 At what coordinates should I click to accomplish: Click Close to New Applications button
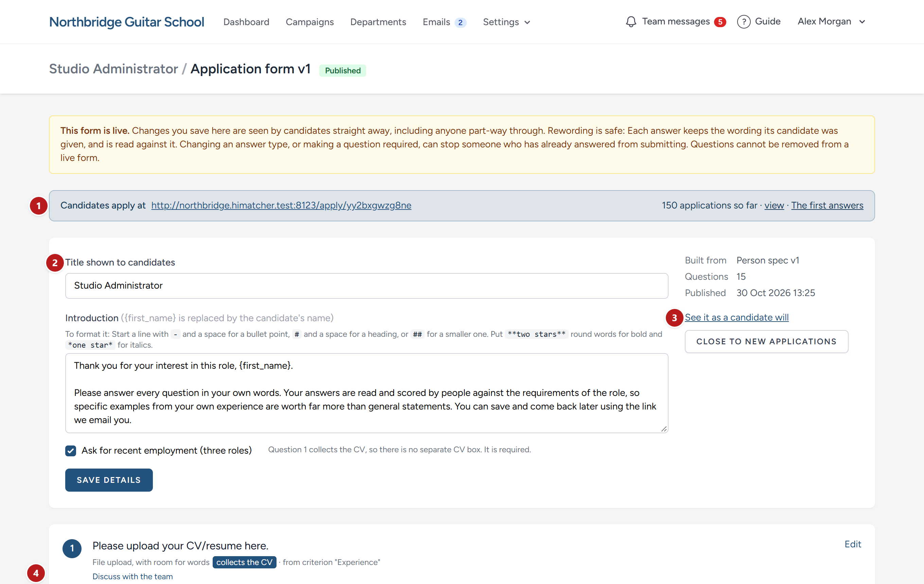click(766, 342)
